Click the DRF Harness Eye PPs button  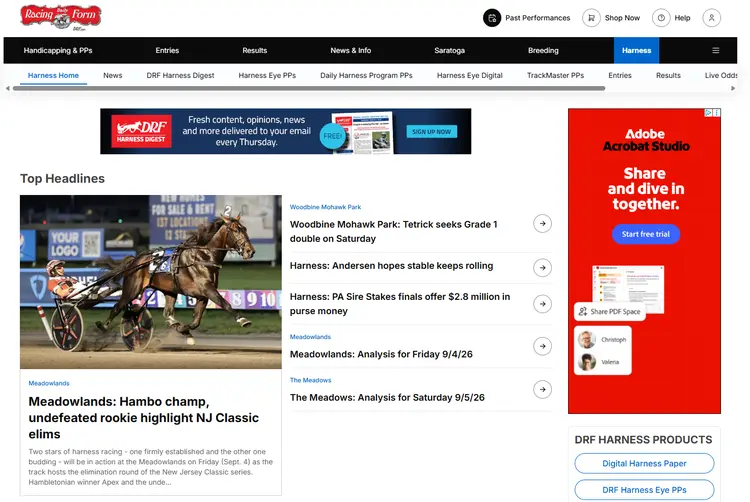coord(644,490)
